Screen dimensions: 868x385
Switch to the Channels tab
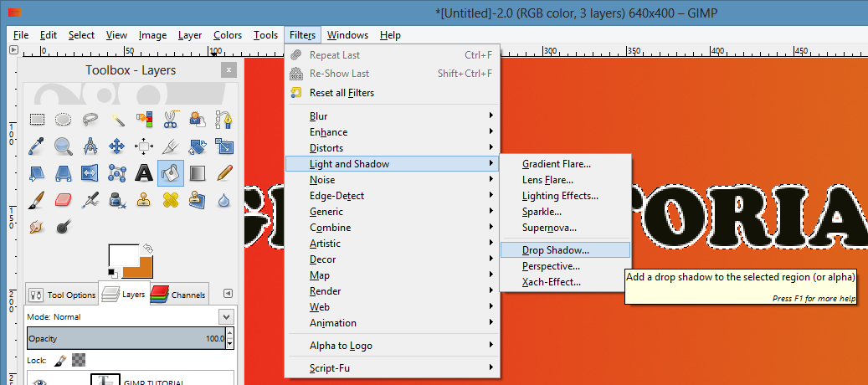tap(179, 295)
